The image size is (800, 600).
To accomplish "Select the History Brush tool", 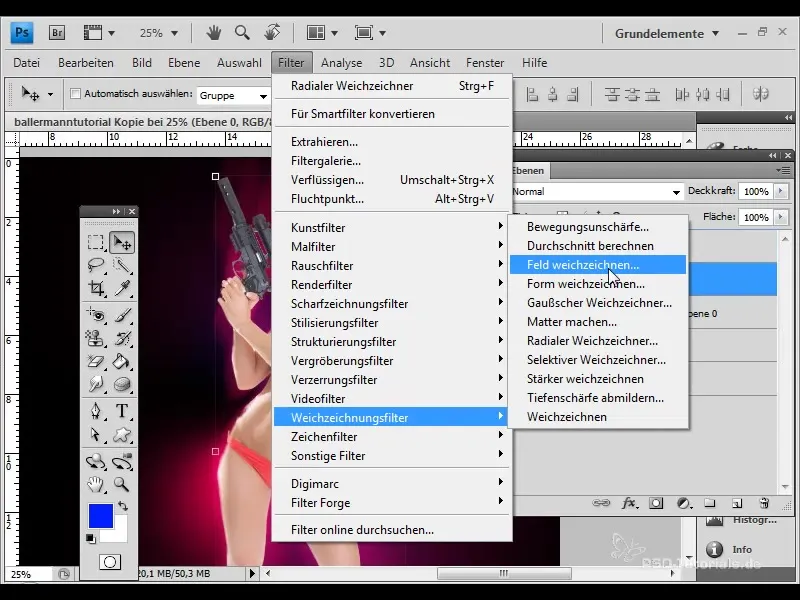I will point(122,338).
